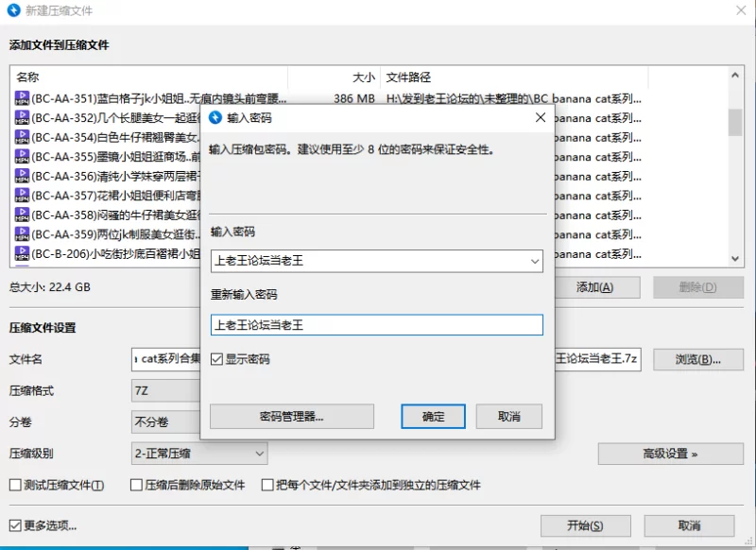Select the file path of the BC-AA-351 row
Viewport: 756px width, 550px height.
[514, 99]
